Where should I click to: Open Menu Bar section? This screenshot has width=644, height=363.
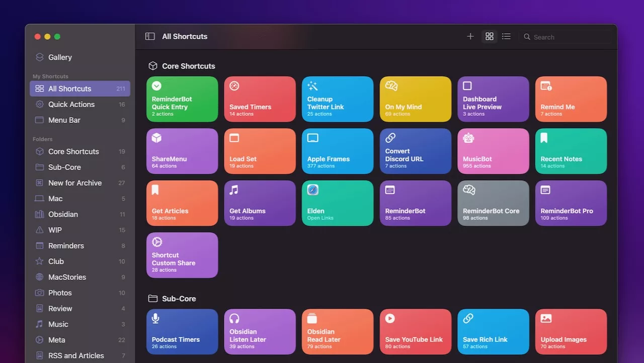(80, 120)
